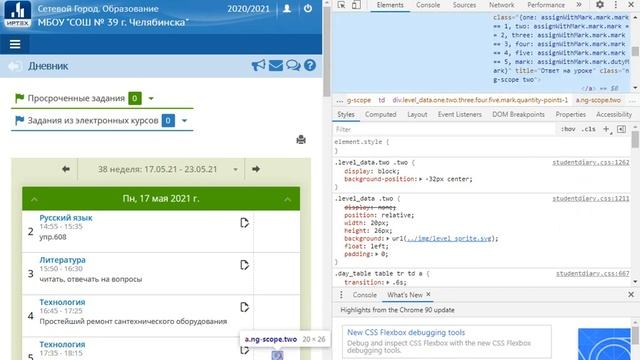Select a.ng-scope.two breadcrumb item
The width and height of the screenshot is (640, 360).
598,100
